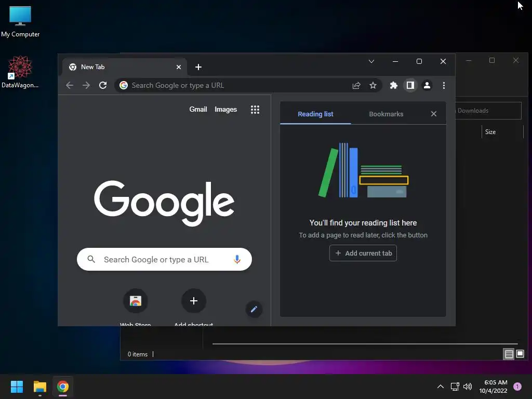Toggle the side panel button in toolbar
The height and width of the screenshot is (399, 532).
(x=410, y=86)
